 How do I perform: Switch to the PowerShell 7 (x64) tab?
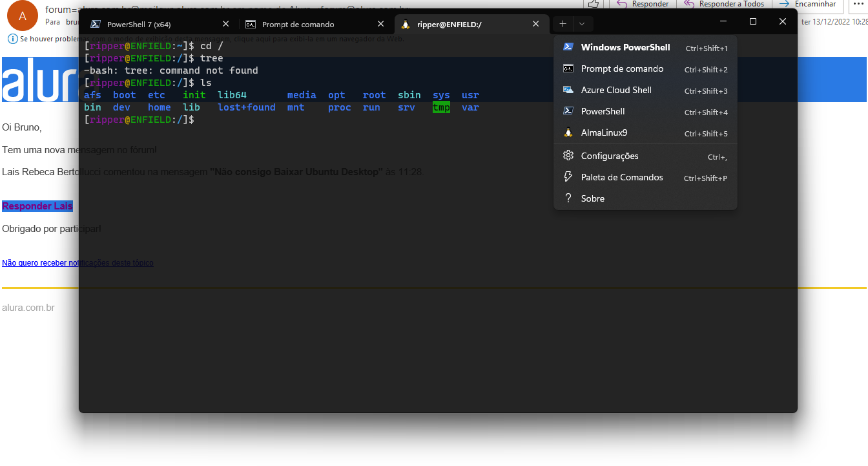[160, 24]
